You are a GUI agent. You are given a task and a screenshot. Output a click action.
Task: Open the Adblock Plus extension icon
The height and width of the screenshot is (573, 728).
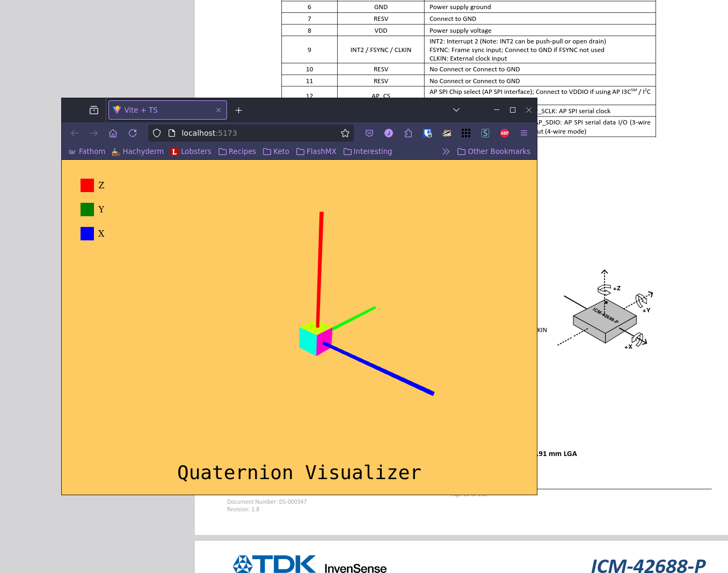505,133
